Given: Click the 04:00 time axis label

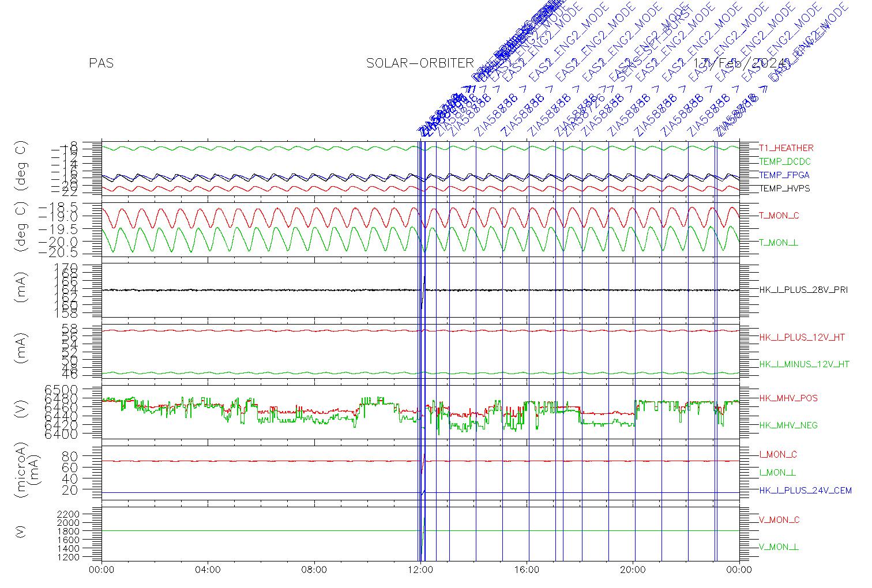Looking at the screenshot, I should click(x=208, y=570).
